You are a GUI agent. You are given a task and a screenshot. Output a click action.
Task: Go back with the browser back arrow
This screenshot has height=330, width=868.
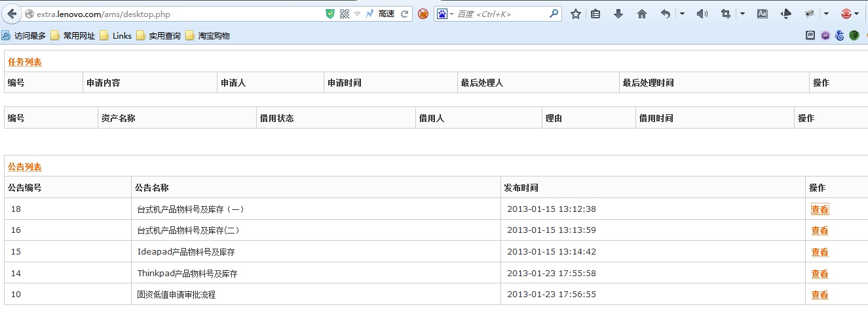tap(12, 14)
